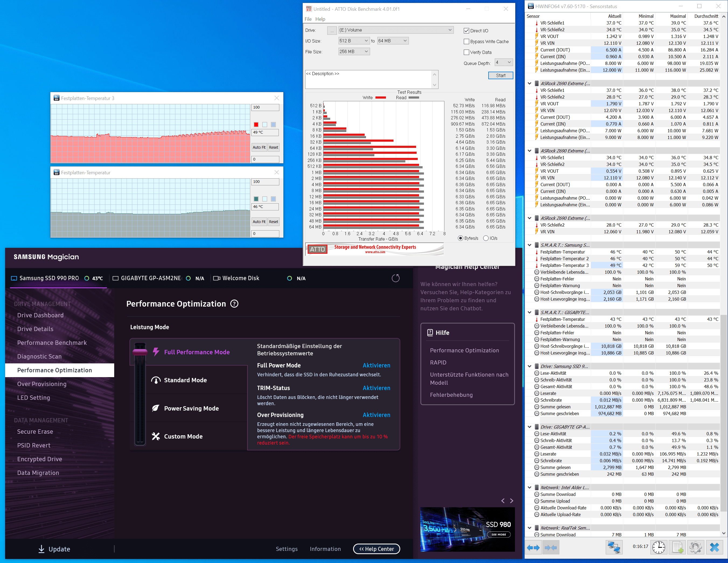Screen dimensions: 728x563
Task: Reset HWiNFO min/max with clock icon
Action: [x=658, y=547]
